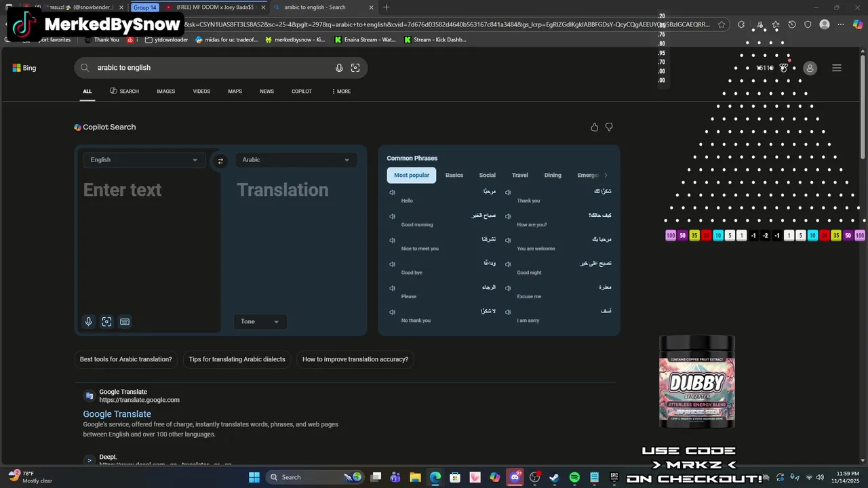The height and width of the screenshot is (488, 868).
Task: Click 'Best tools for Arabic translation?' suggestion
Action: pos(125,359)
